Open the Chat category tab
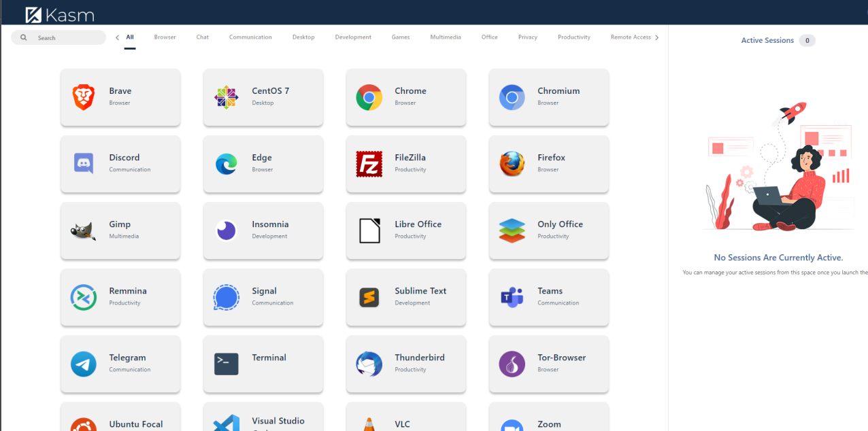This screenshot has width=868, height=431. pos(203,37)
